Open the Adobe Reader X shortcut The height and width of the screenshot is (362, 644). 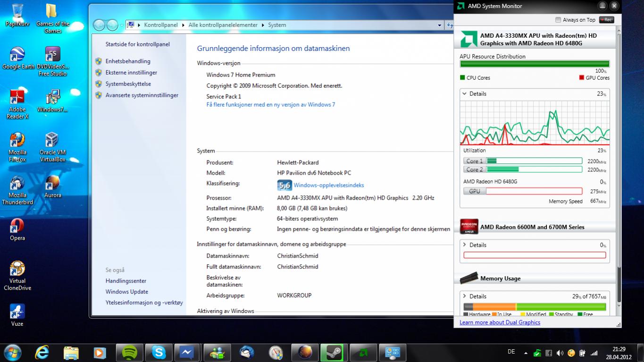click(x=18, y=104)
